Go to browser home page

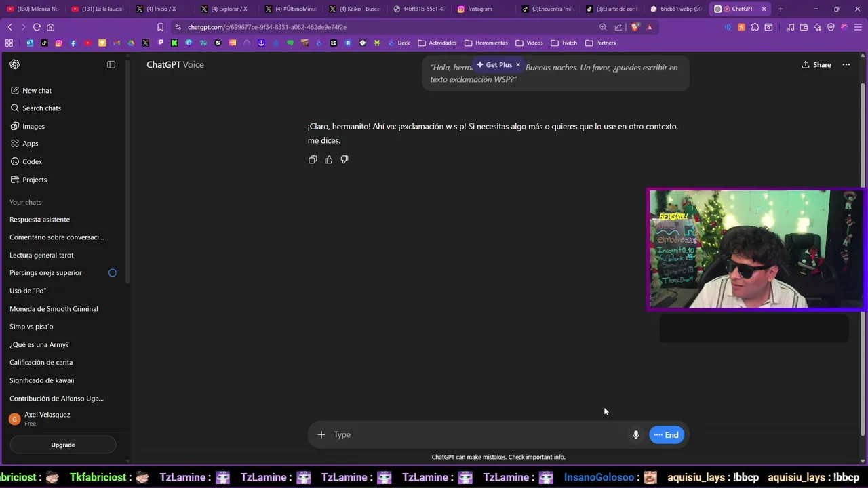pyautogui.click(x=51, y=27)
